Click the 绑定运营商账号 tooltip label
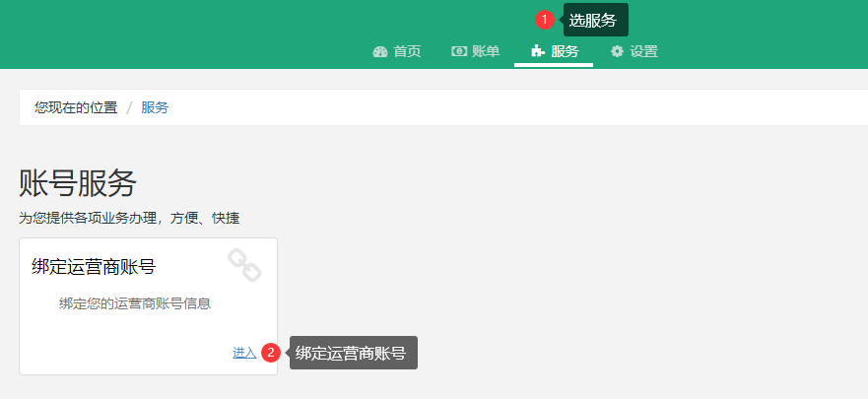Image resolution: width=868 pixels, height=399 pixels. point(353,353)
